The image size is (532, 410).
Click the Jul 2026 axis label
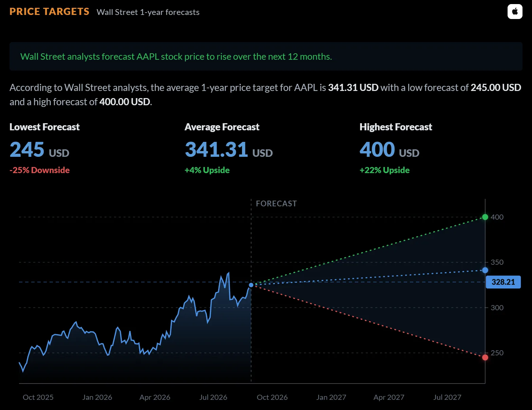pyautogui.click(x=213, y=397)
